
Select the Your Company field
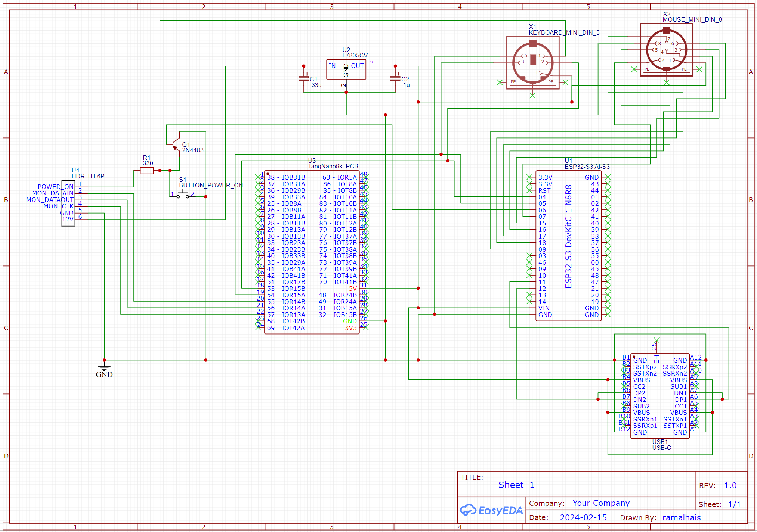tap(600, 503)
